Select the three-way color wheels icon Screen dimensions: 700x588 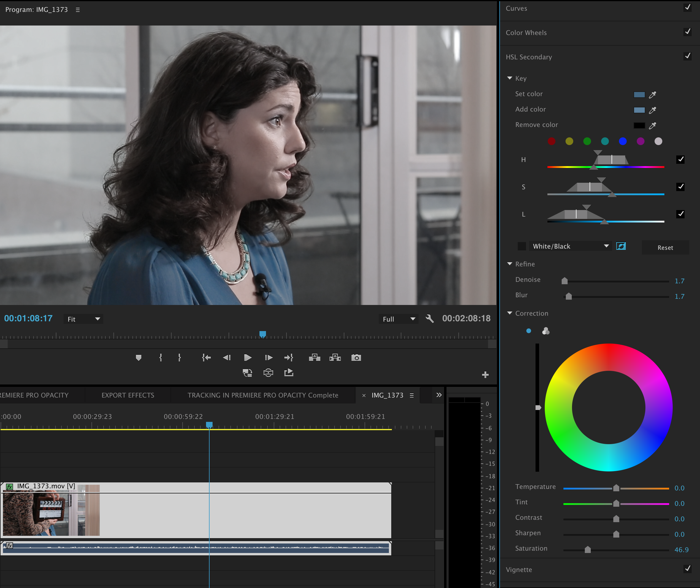546,331
